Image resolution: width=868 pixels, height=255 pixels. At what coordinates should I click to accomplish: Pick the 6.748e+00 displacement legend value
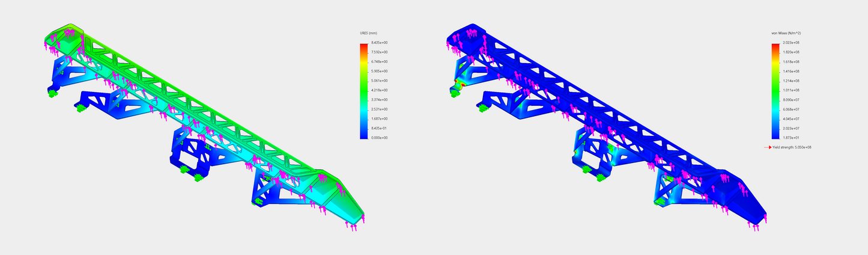coord(380,62)
